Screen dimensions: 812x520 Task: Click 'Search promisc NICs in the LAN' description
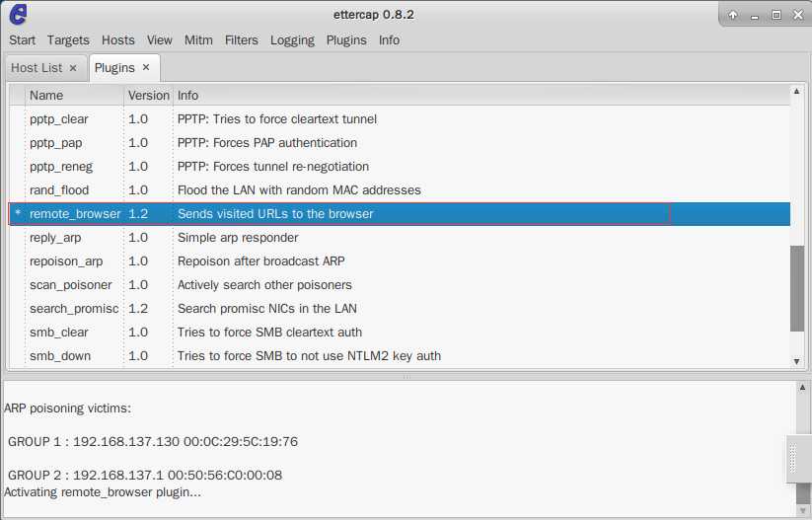266,309
